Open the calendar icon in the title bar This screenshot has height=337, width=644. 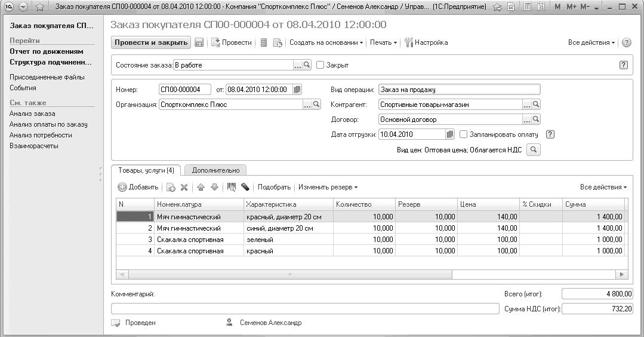(541, 7)
